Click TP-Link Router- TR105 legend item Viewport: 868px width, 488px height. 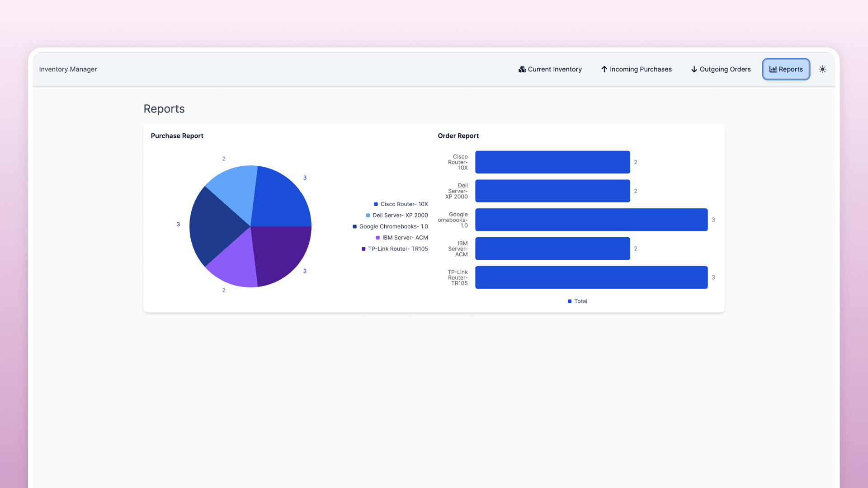pyautogui.click(x=397, y=249)
